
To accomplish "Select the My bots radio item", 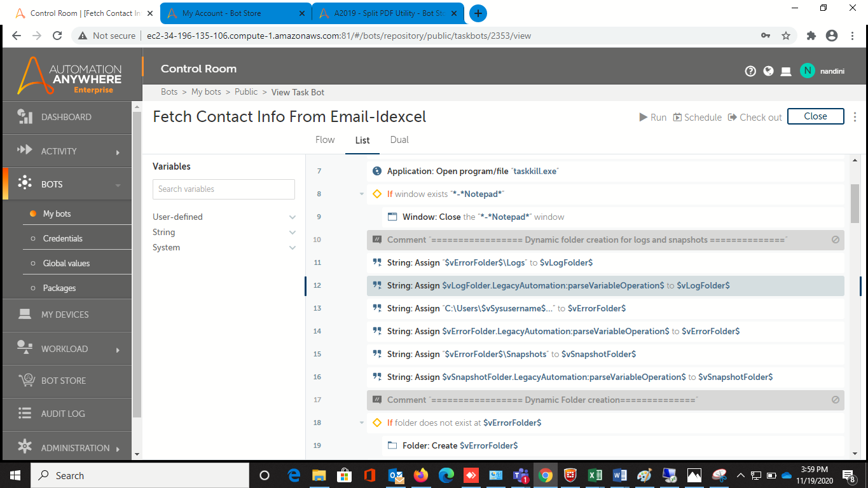I will (57, 213).
